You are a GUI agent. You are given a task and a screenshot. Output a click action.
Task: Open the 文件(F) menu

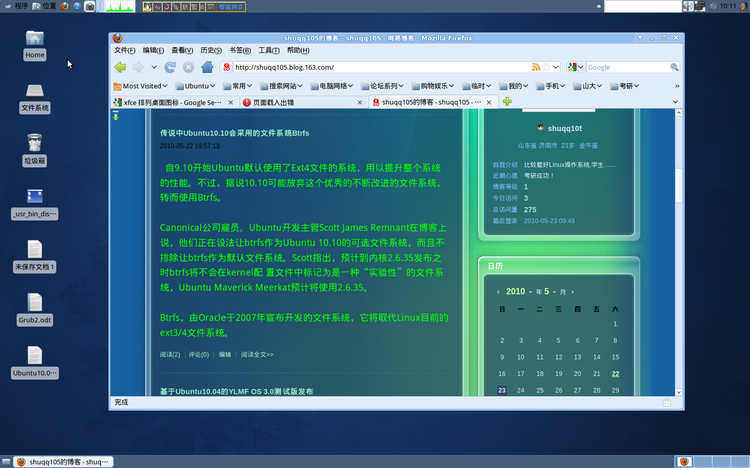[124, 50]
